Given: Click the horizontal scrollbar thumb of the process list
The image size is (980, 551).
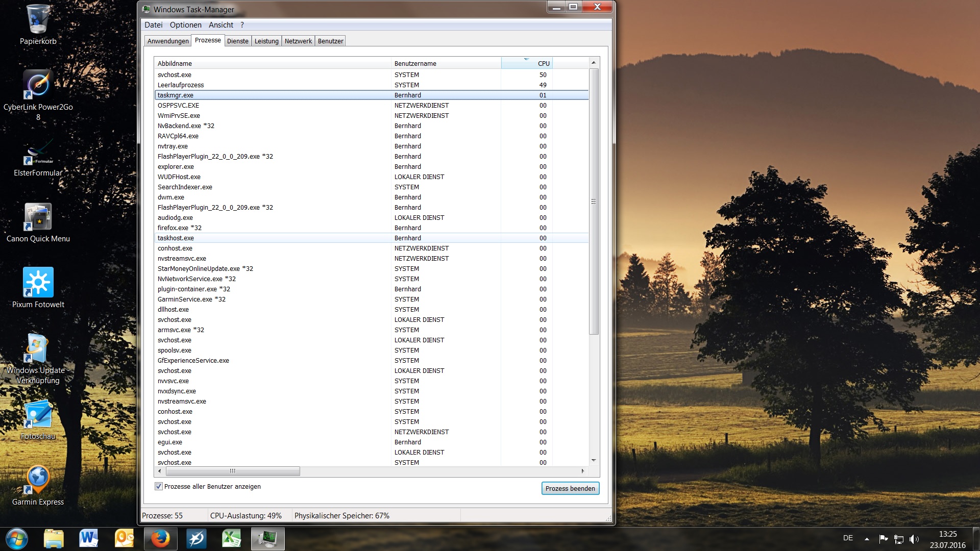Looking at the screenshot, I should pos(232,471).
